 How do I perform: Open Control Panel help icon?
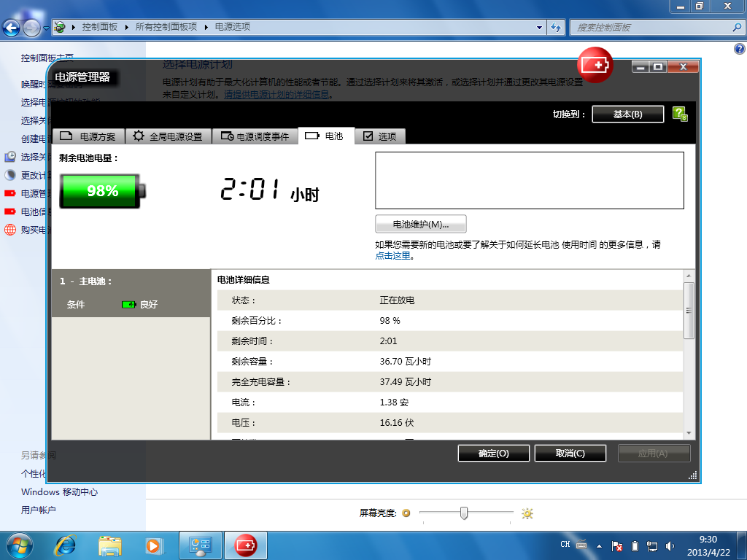point(740,49)
